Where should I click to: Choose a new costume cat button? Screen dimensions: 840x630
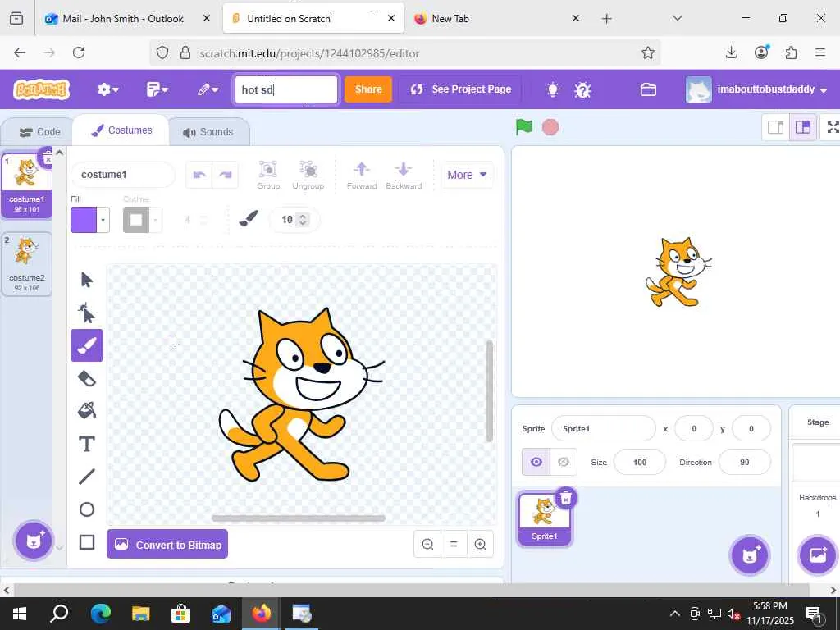click(33, 541)
